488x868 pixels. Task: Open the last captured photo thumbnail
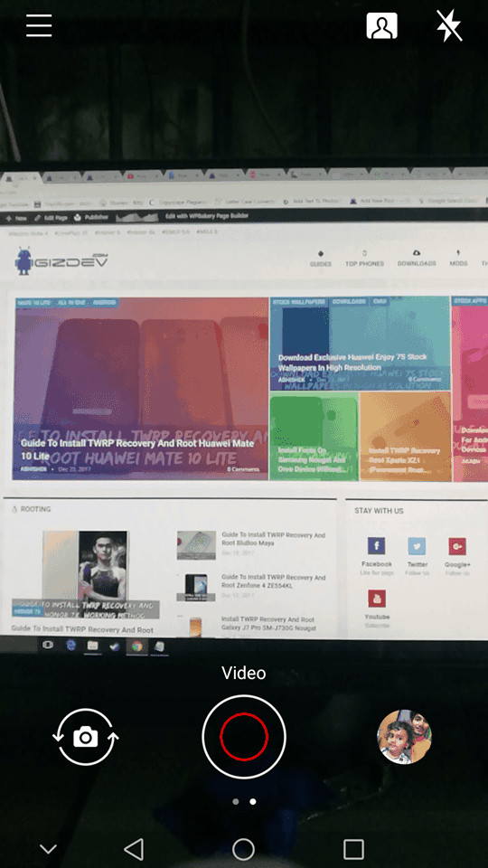coord(404,737)
